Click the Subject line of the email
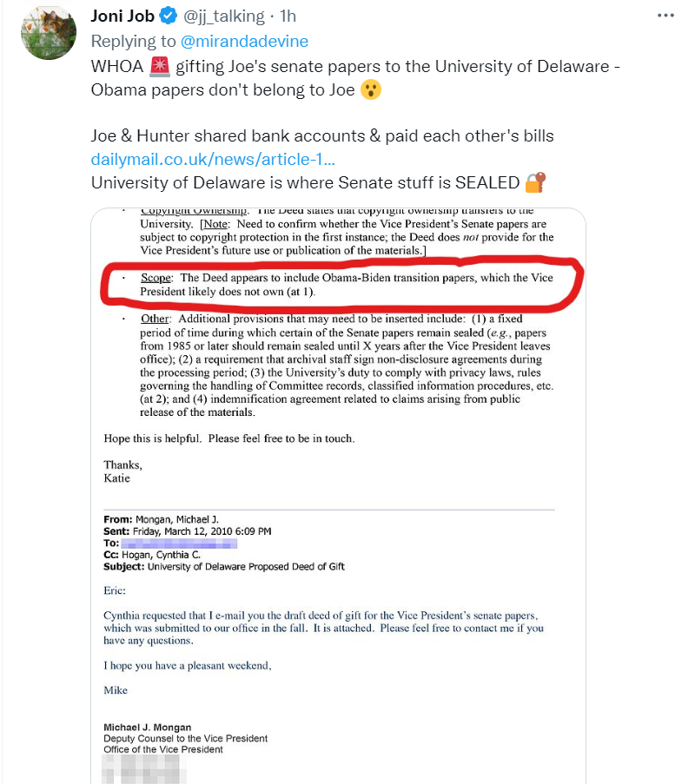The height and width of the screenshot is (784, 695). pyautogui.click(x=223, y=567)
